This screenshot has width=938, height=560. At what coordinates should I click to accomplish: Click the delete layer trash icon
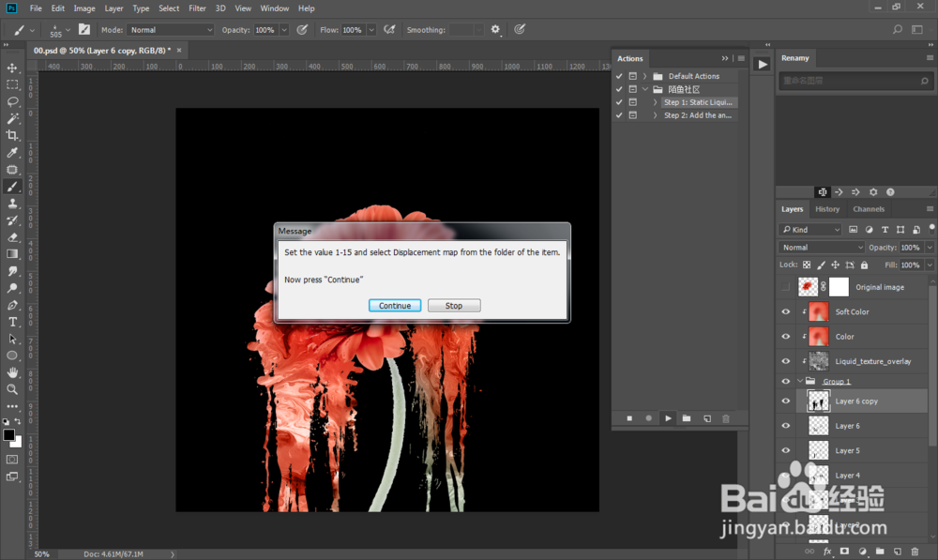(x=915, y=552)
